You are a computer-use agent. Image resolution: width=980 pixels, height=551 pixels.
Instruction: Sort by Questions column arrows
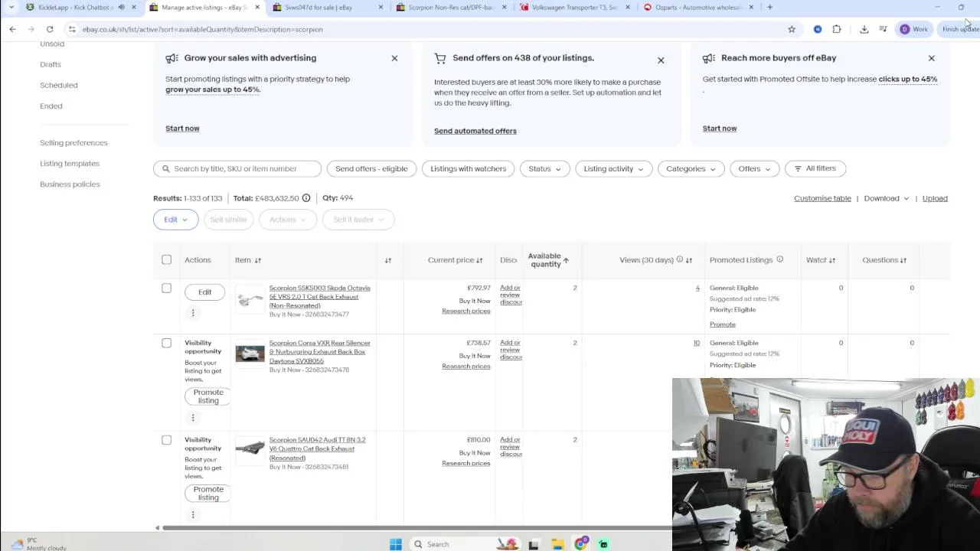(903, 260)
